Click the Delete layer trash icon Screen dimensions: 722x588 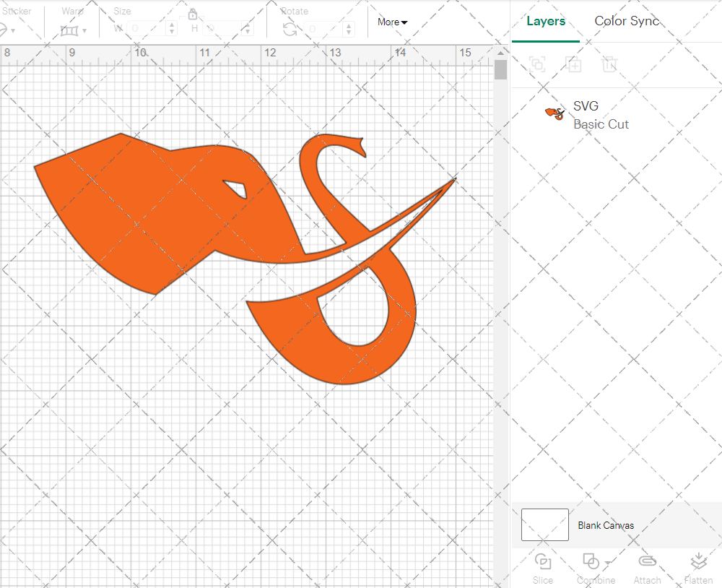tap(610, 64)
